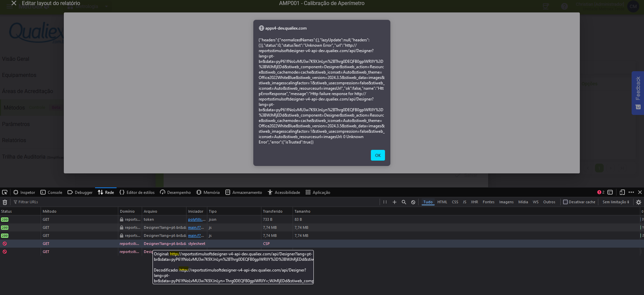Filter requests by HTML
The width and height of the screenshot is (644, 295).
[442, 202]
